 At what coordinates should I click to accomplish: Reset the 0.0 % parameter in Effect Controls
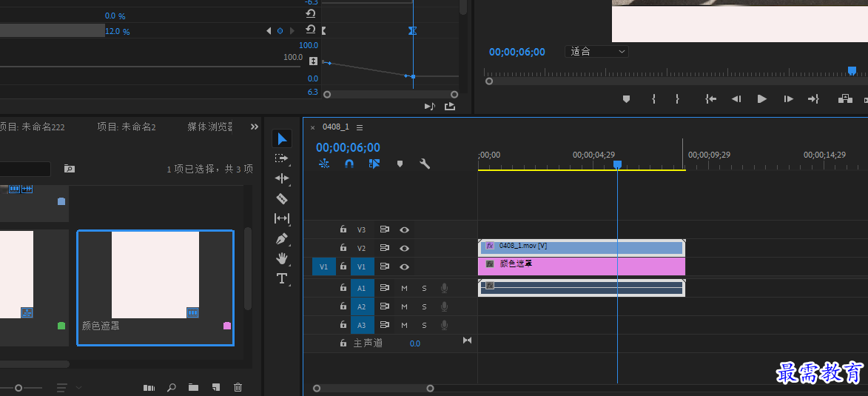click(x=311, y=14)
